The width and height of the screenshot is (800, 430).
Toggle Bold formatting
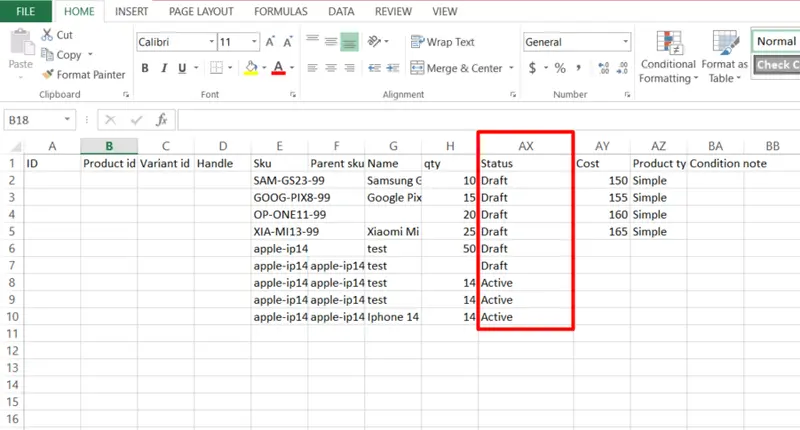[145, 68]
